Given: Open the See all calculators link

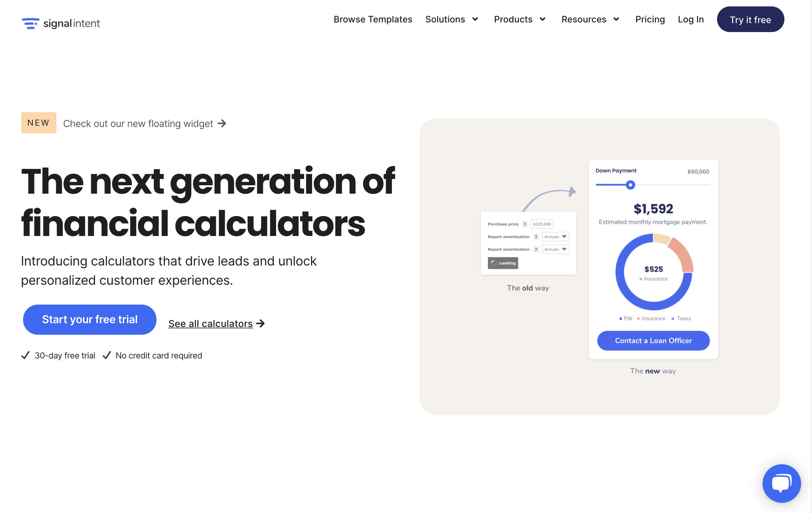Looking at the screenshot, I should click(x=216, y=324).
